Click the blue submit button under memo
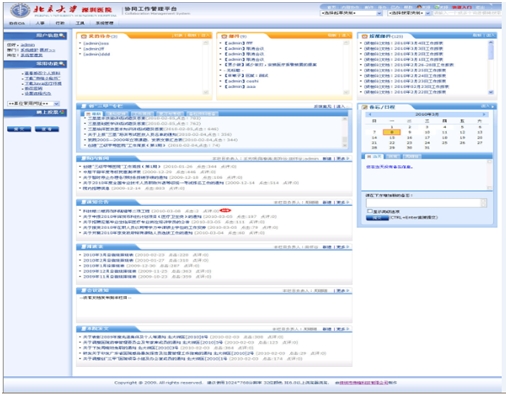The image size is (506, 394). click(x=377, y=218)
